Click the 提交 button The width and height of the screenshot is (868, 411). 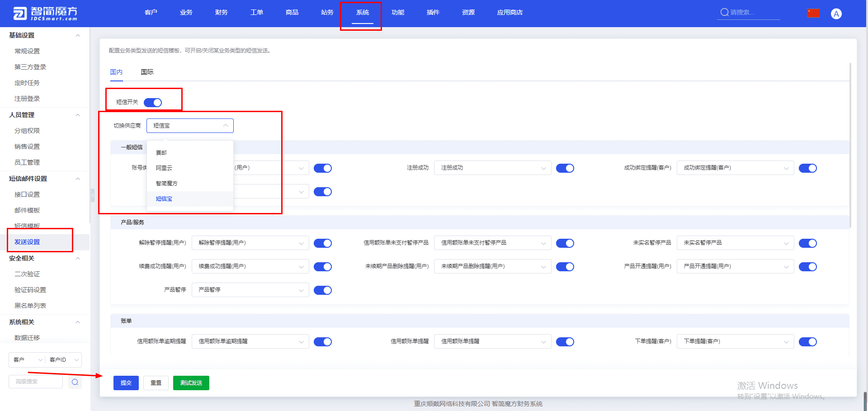coord(126,383)
